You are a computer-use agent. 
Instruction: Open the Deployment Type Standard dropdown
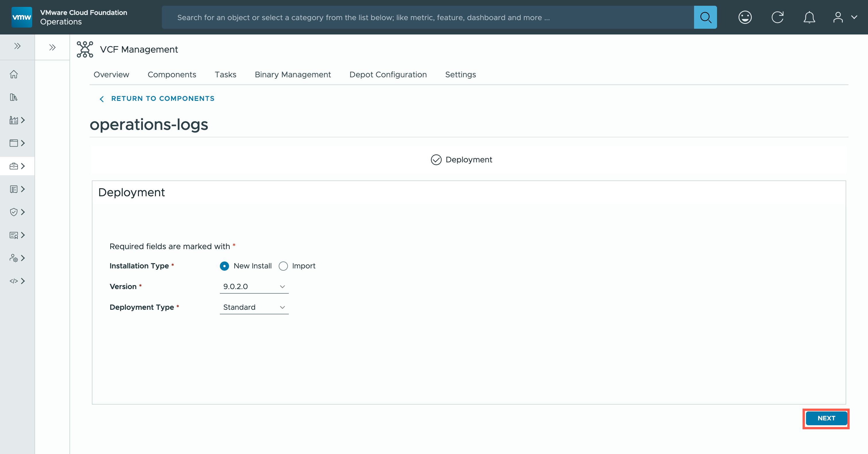click(254, 307)
